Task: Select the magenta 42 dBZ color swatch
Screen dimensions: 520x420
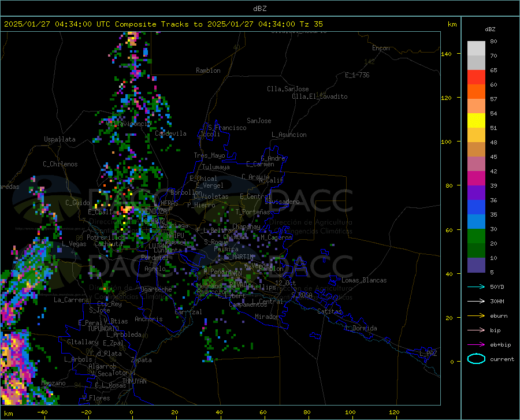Action: pos(476,179)
